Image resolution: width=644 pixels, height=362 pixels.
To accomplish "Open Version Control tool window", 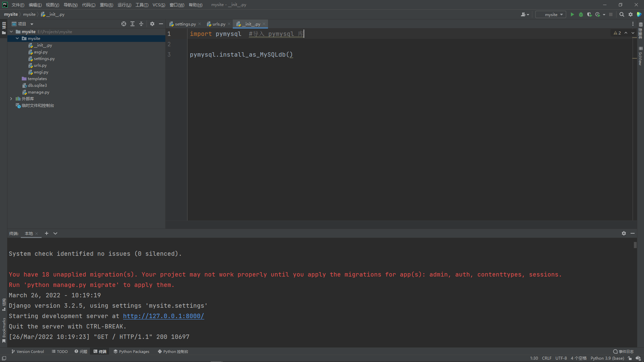I will pos(28,351).
